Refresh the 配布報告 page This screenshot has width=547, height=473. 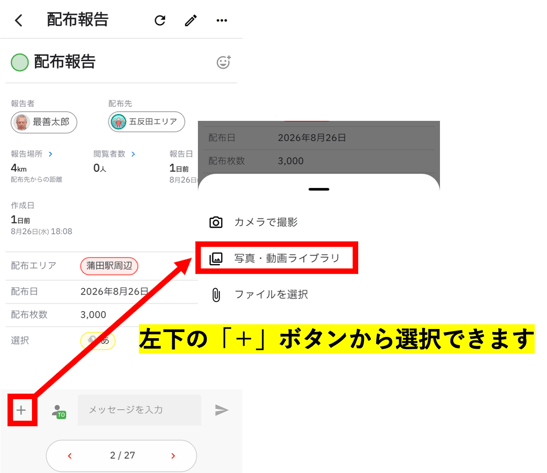tap(160, 21)
